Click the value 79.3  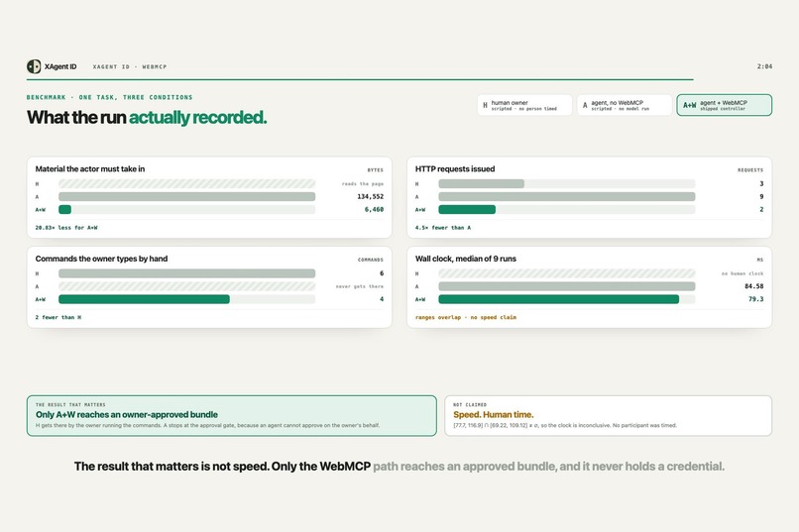755,299
